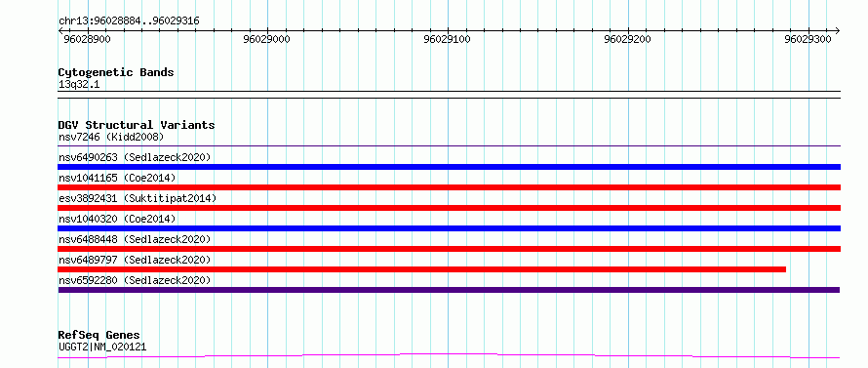Click the nsv7246 (Kidd2008) variant label

111,137
